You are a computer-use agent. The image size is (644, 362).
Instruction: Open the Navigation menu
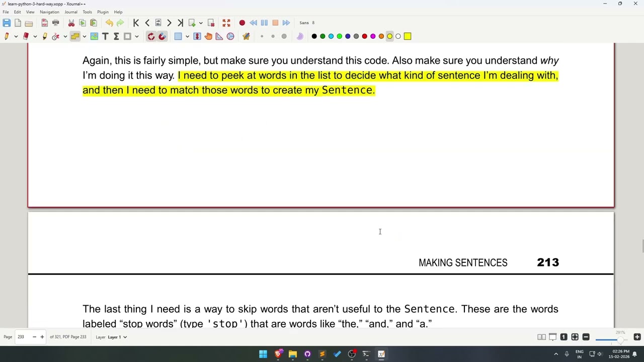coord(49,12)
